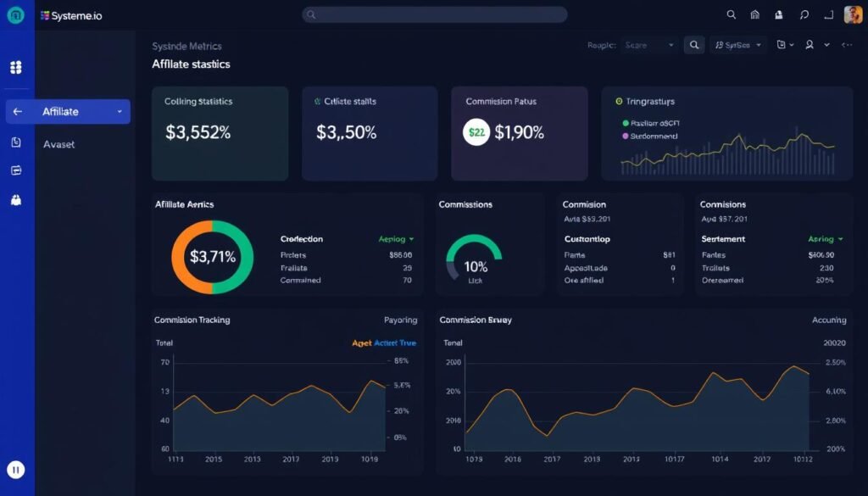
Task: Open the Aering dropdown in Affiliate Aerics panel
Action: tap(393, 238)
